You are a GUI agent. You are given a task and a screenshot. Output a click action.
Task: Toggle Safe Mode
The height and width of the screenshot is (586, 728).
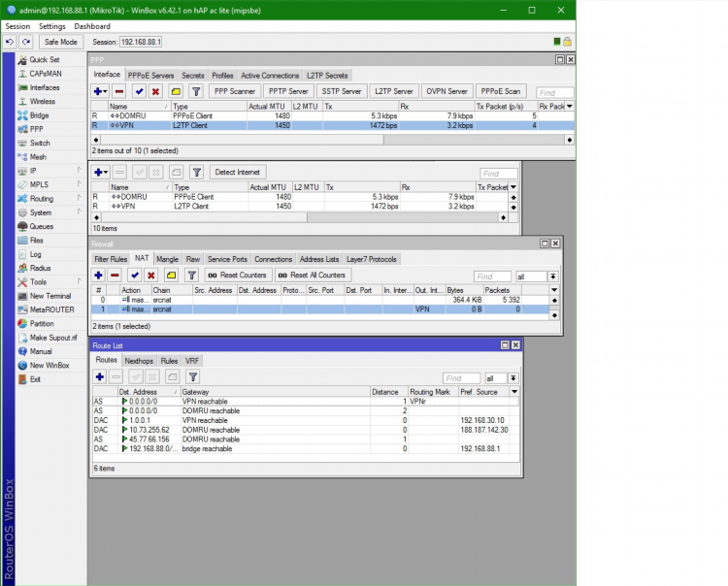click(61, 42)
